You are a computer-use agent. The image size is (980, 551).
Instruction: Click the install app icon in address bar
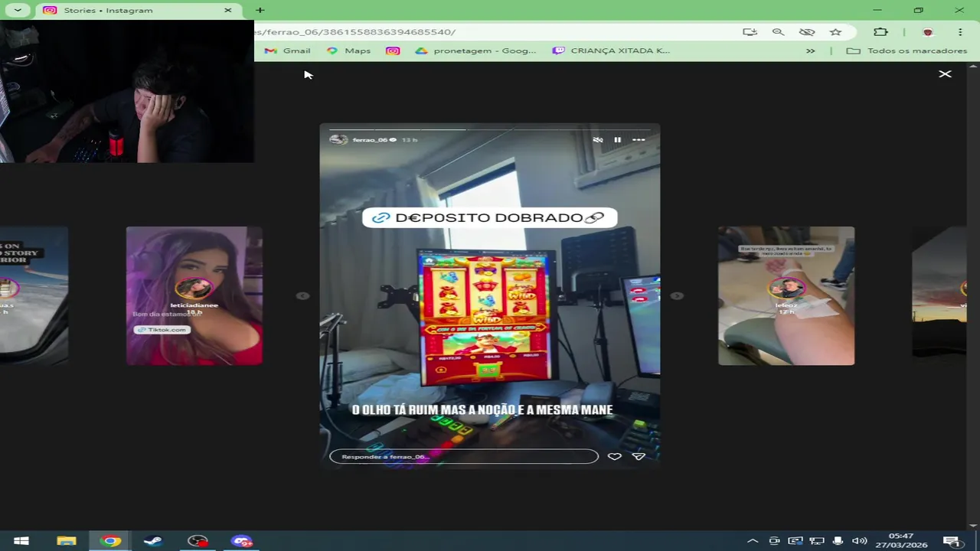pos(750,32)
